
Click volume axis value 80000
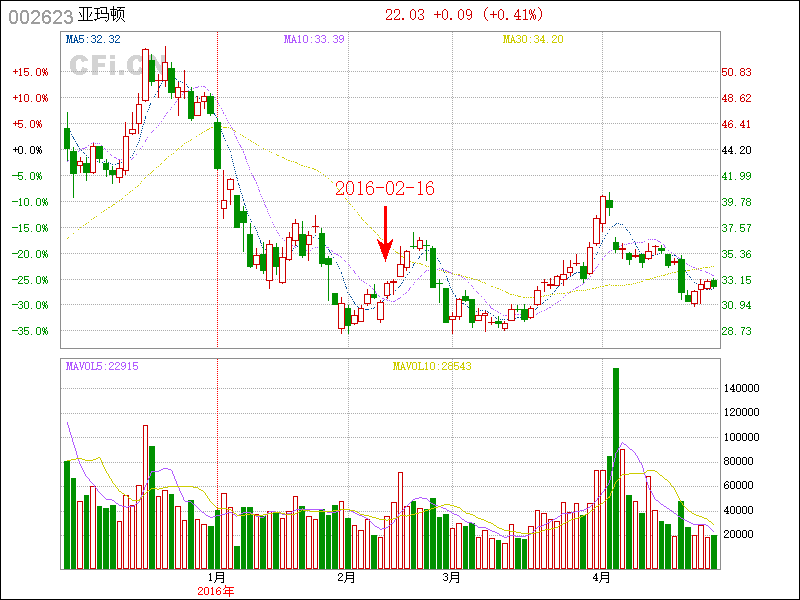tap(738, 461)
